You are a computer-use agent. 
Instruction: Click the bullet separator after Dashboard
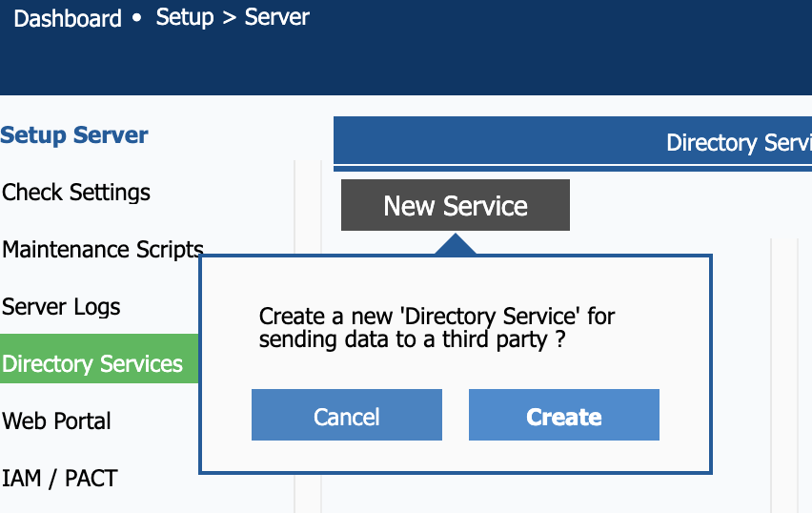[x=138, y=18]
